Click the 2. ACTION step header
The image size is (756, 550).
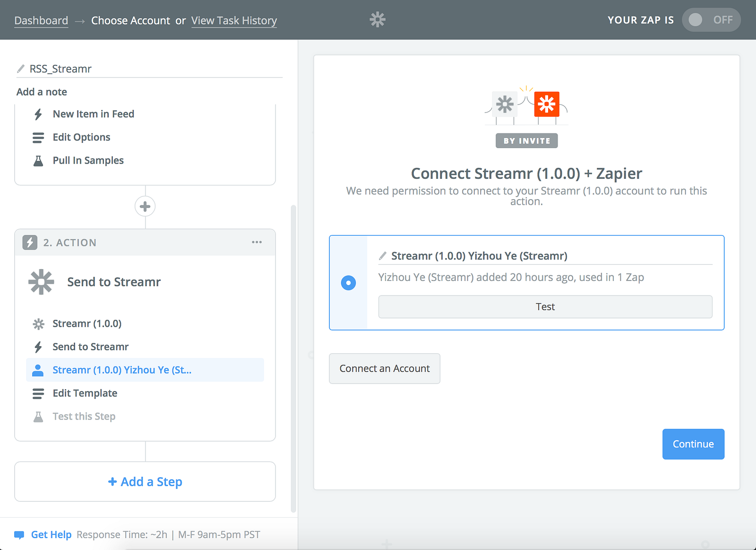[145, 243]
